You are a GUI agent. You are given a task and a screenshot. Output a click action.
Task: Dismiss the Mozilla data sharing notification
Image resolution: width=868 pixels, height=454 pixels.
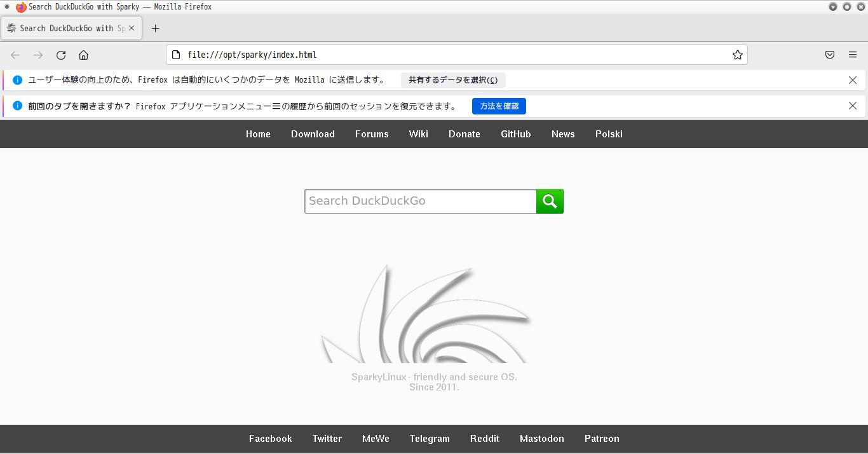(853, 80)
